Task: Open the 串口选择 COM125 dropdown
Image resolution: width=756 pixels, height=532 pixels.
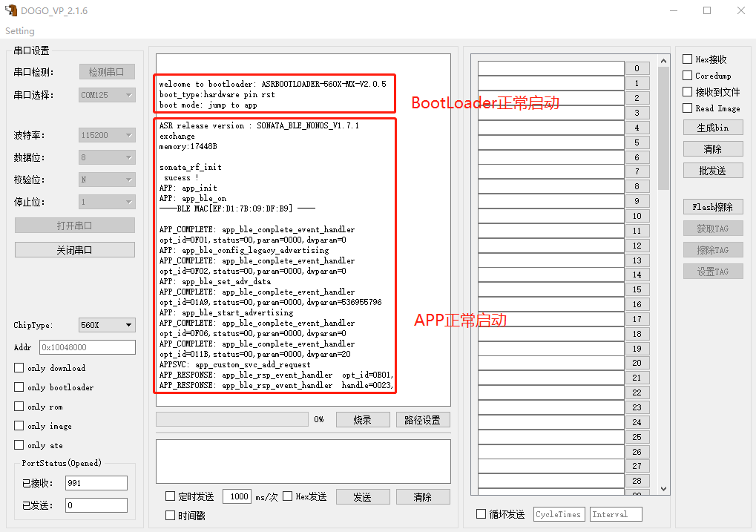Action: [107, 95]
